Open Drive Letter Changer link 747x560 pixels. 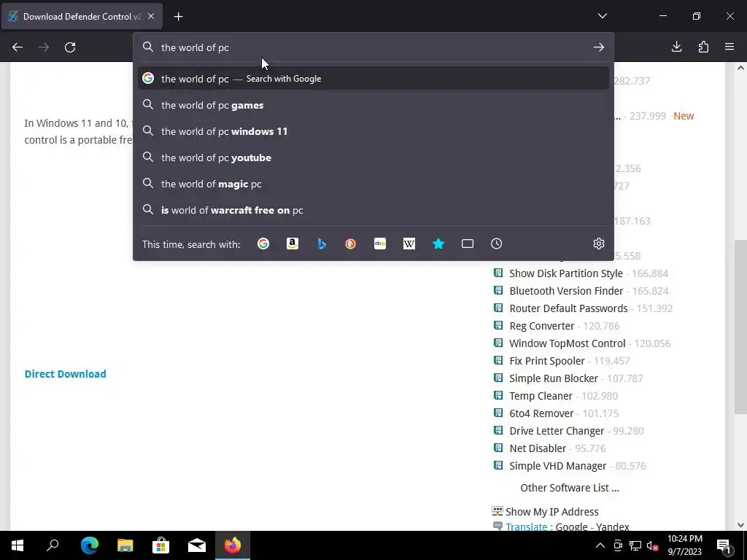pyautogui.click(x=557, y=431)
